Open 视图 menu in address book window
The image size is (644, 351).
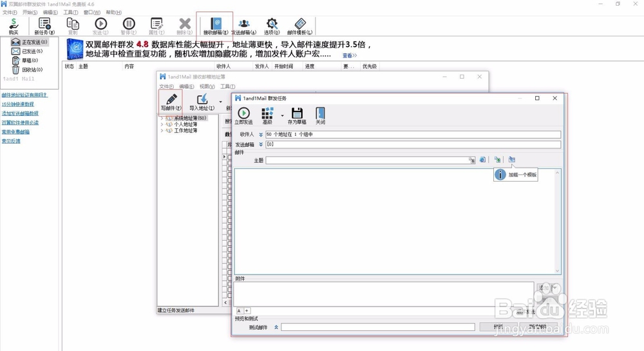207,86
